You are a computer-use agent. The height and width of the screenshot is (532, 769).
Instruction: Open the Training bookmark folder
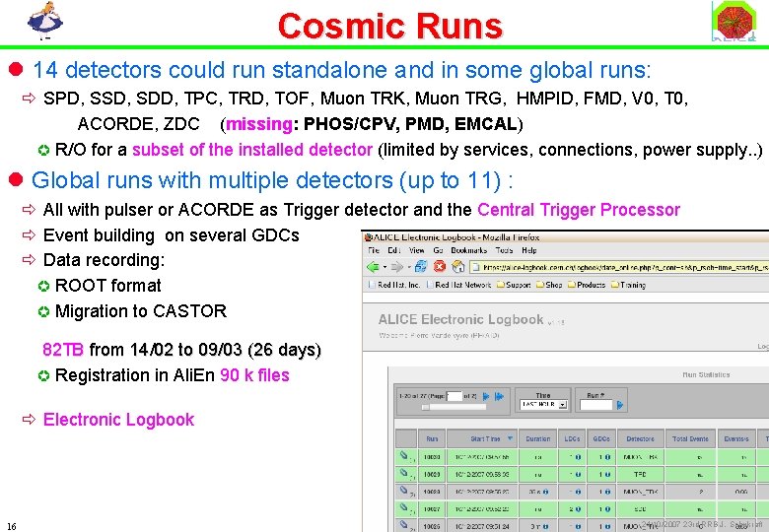point(628,285)
